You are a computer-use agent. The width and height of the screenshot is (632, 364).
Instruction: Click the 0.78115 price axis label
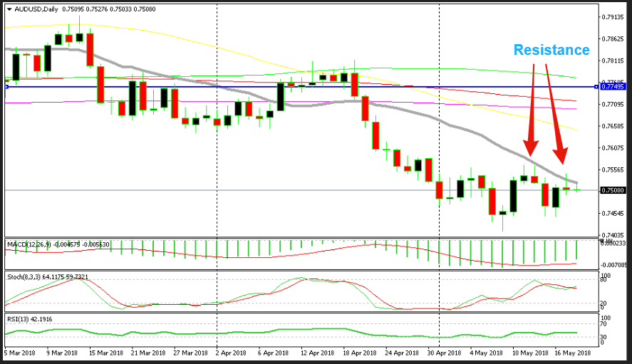[x=613, y=61]
